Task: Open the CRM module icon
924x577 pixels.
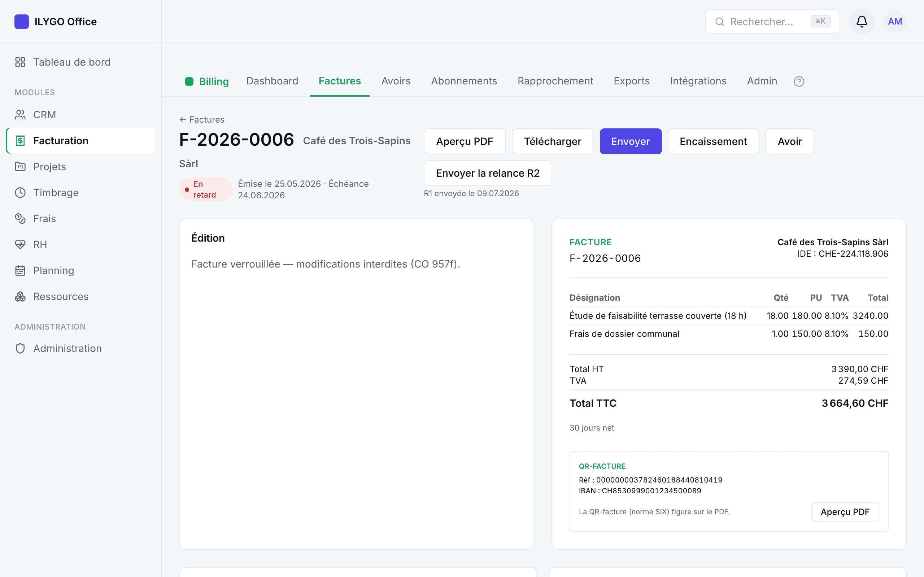Action: tap(20, 115)
